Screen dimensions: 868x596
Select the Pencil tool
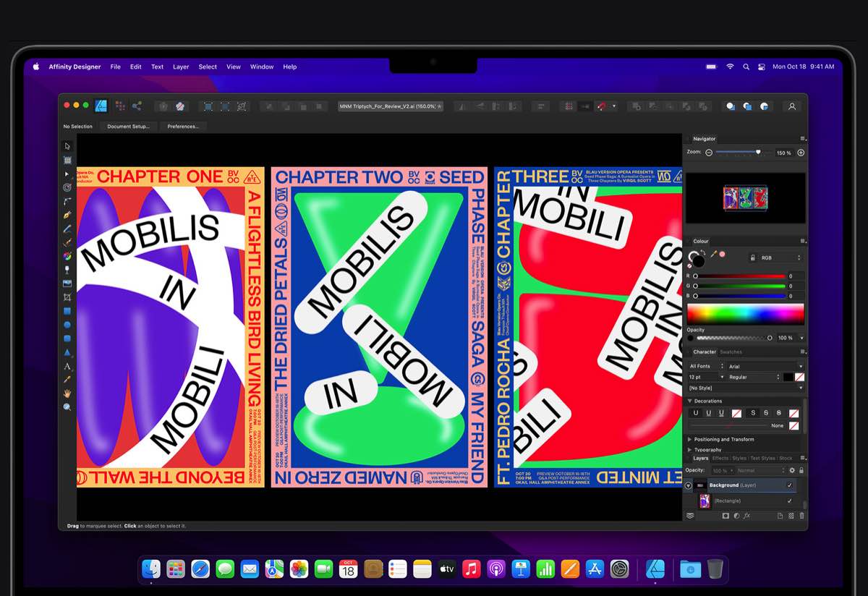[67, 229]
